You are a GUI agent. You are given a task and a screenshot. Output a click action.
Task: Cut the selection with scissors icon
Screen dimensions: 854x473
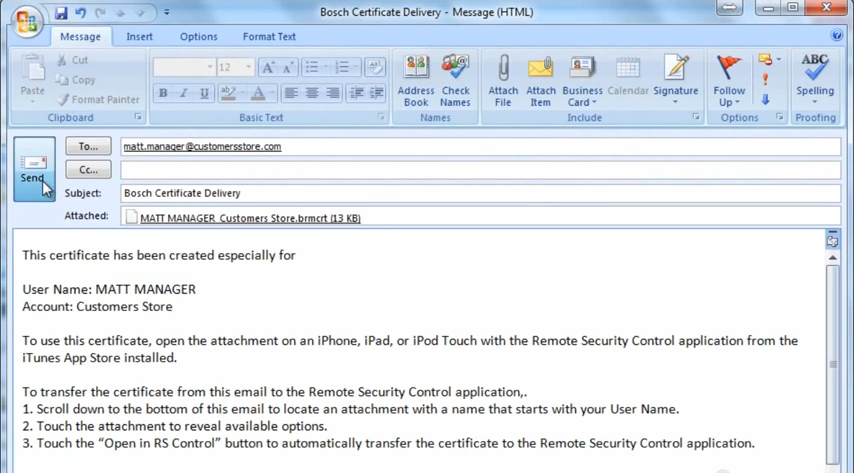coord(72,60)
